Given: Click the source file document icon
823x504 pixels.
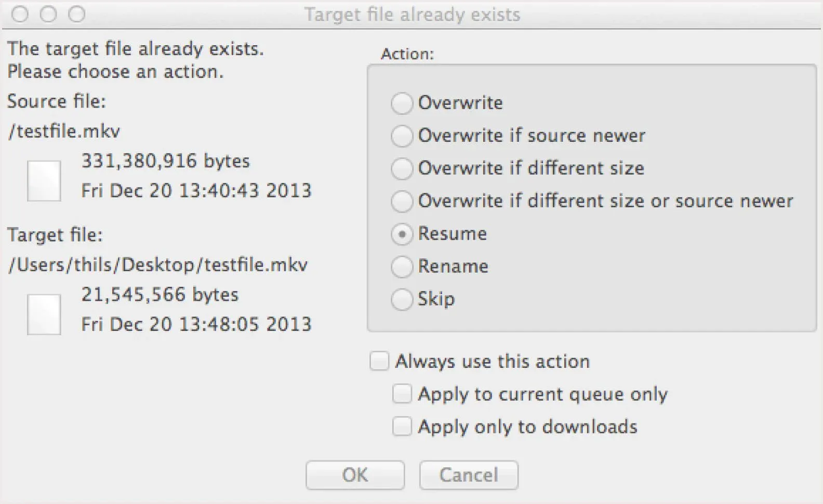Looking at the screenshot, I should pyautogui.click(x=44, y=181).
